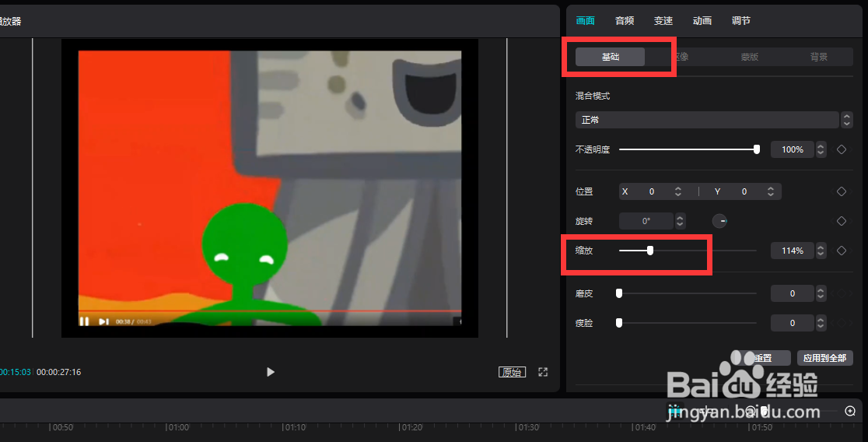Click the opacity value stepper arrows
The width and height of the screenshot is (868, 442).
821,149
